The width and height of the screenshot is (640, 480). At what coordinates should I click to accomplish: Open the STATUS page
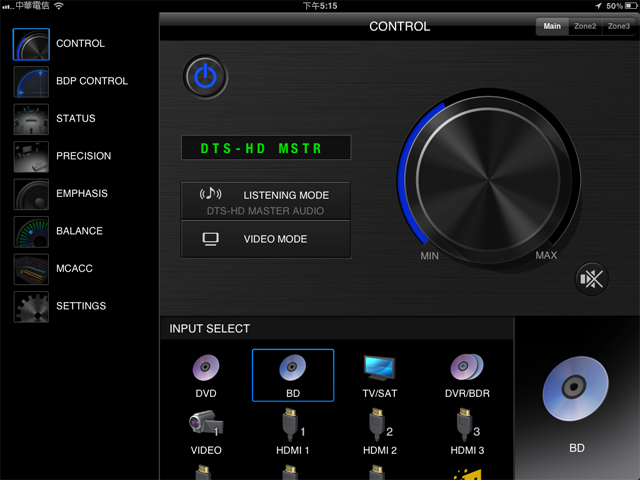pos(76,118)
